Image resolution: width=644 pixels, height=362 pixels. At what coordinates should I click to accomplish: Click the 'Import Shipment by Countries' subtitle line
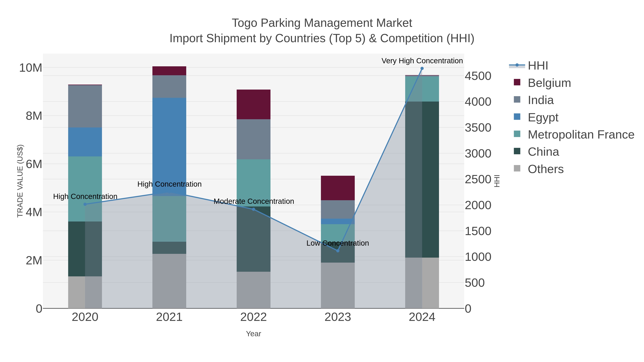click(322, 38)
